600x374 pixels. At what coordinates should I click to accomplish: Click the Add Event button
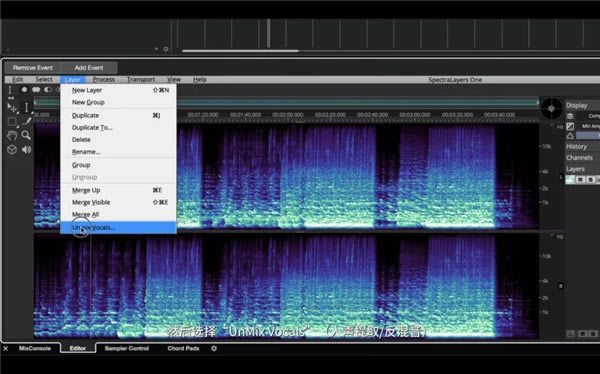(89, 68)
